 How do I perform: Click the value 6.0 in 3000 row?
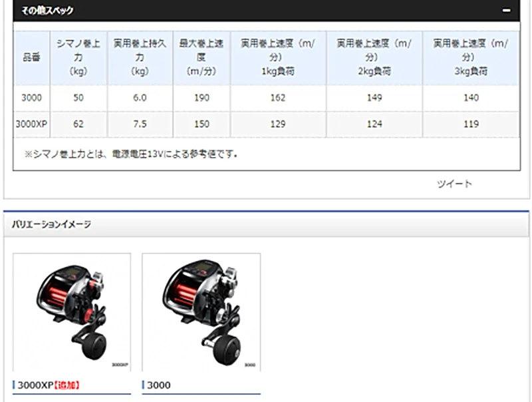(140, 98)
